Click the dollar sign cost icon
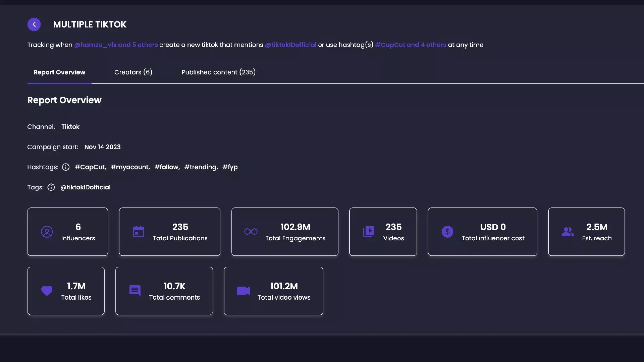 pyautogui.click(x=447, y=232)
